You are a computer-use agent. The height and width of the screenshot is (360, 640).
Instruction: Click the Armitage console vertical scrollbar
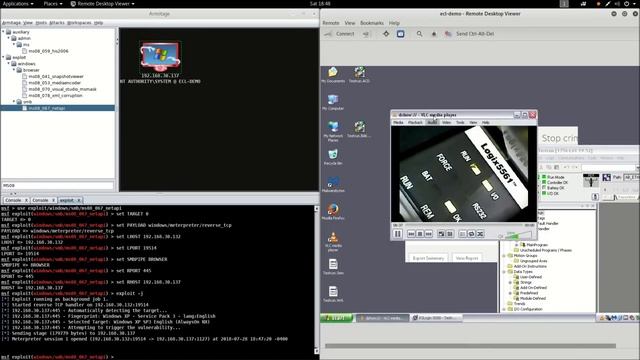click(x=317, y=280)
